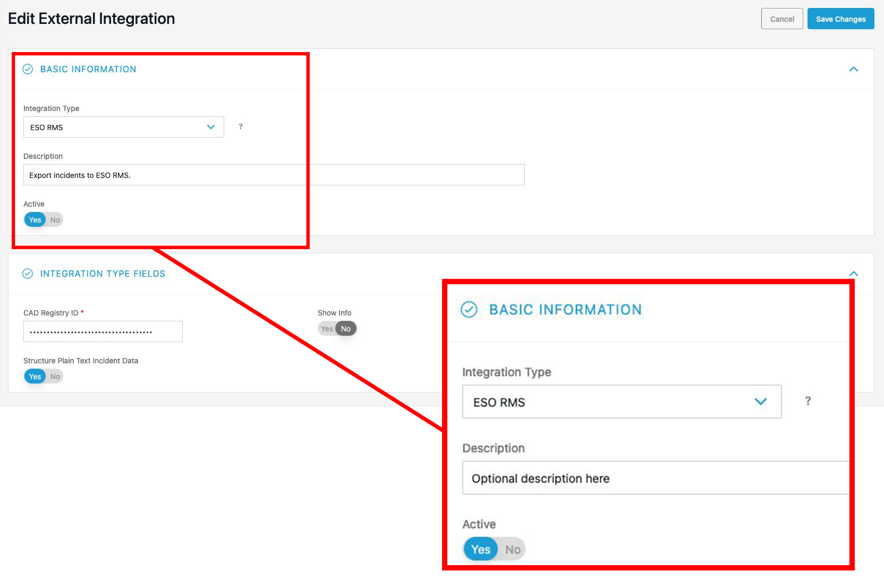Image resolution: width=884 pixels, height=588 pixels.
Task: Click the Structure Plain Text Incident Data label
Action: click(x=81, y=361)
